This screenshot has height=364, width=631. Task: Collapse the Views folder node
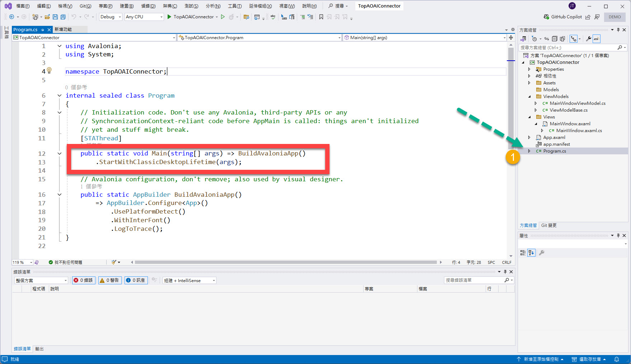[529, 117]
